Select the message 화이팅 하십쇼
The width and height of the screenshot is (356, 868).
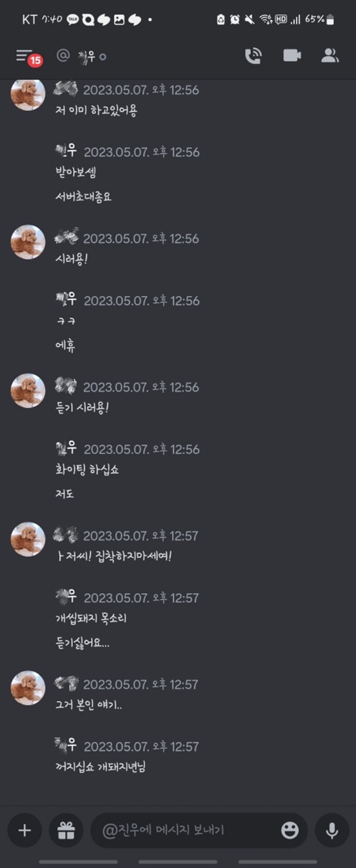click(x=87, y=470)
